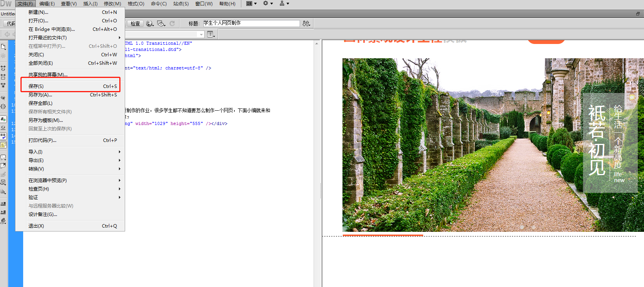Click the refresh design view icon
Image resolution: width=644 pixels, height=287 pixels.
(172, 24)
